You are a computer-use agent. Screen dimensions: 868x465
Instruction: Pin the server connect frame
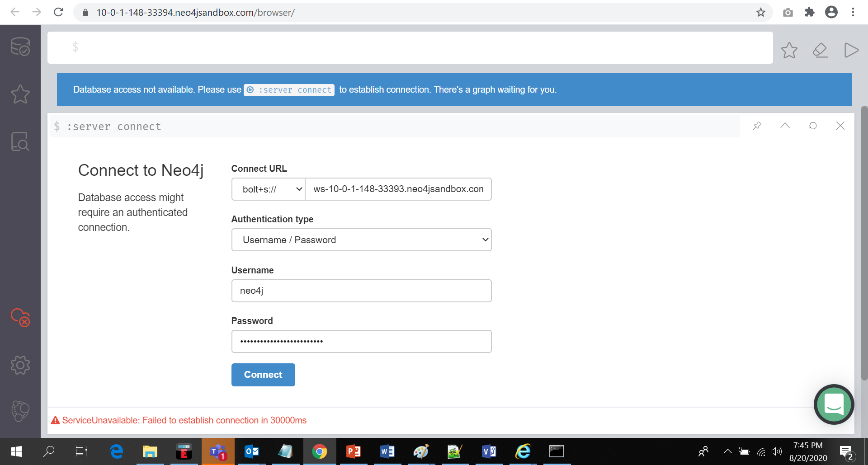pos(757,126)
